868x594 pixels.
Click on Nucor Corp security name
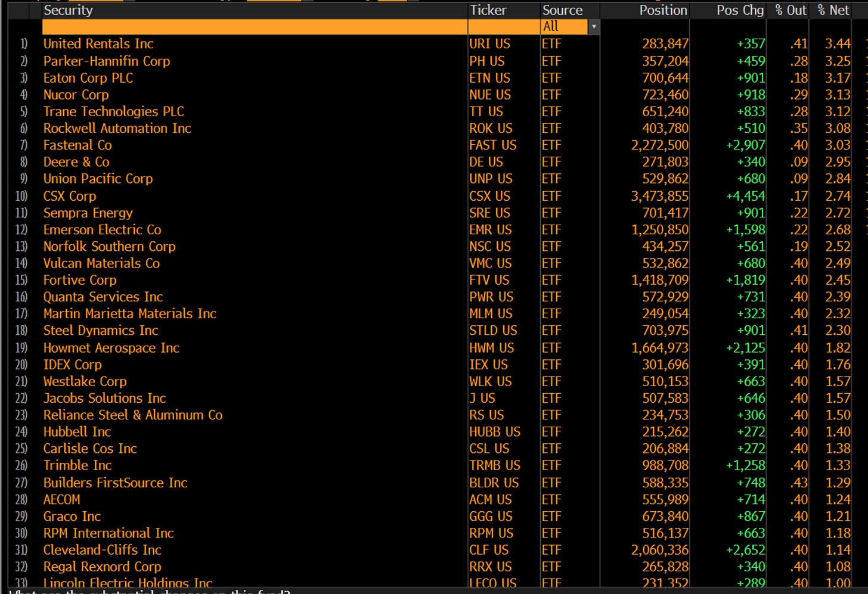pos(76,95)
